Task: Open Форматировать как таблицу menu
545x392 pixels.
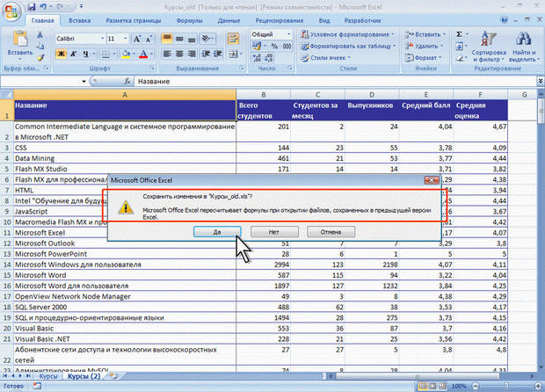Action: 348,46
